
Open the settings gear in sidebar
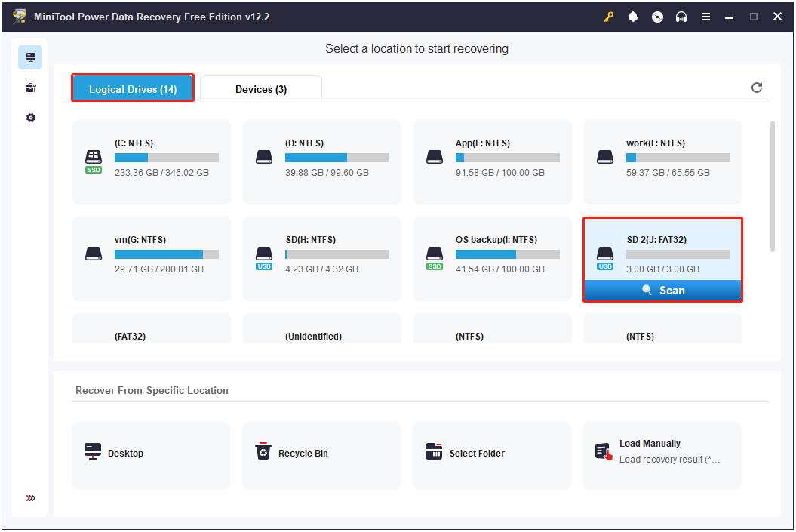(29, 118)
